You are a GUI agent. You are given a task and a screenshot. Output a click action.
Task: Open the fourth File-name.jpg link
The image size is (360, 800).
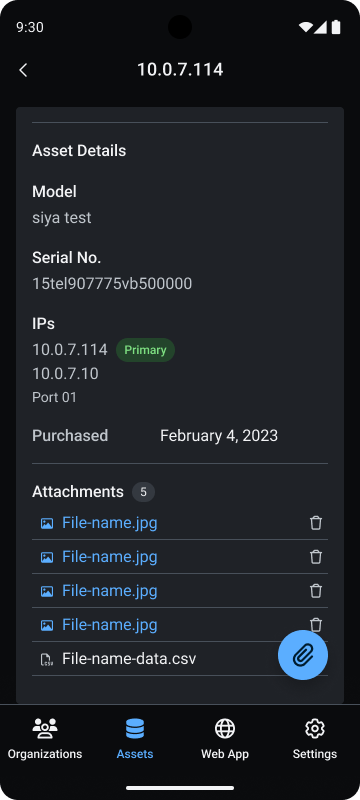pos(110,625)
